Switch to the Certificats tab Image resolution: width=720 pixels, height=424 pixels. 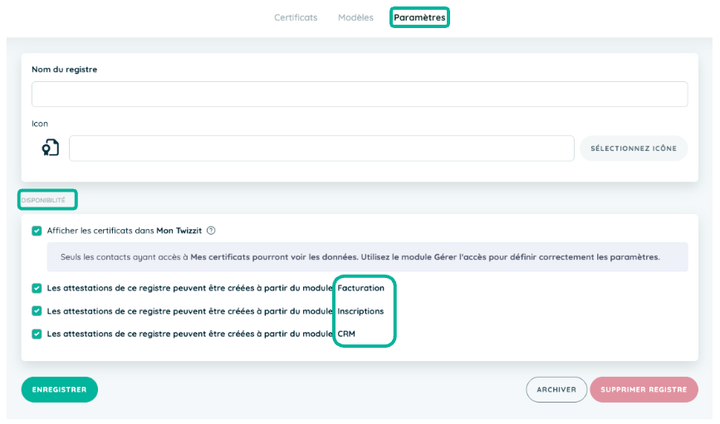(296, 17)
